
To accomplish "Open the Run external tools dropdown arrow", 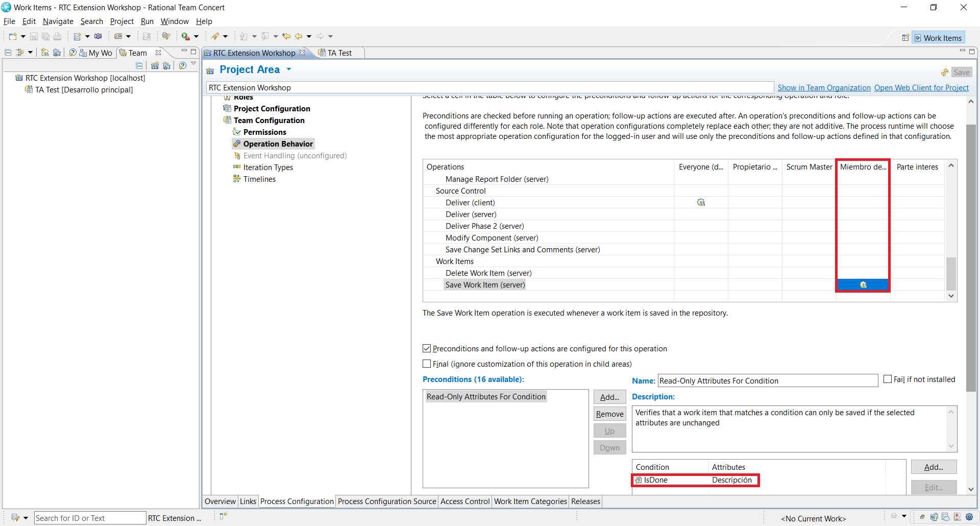I will [x=196, y=36].
